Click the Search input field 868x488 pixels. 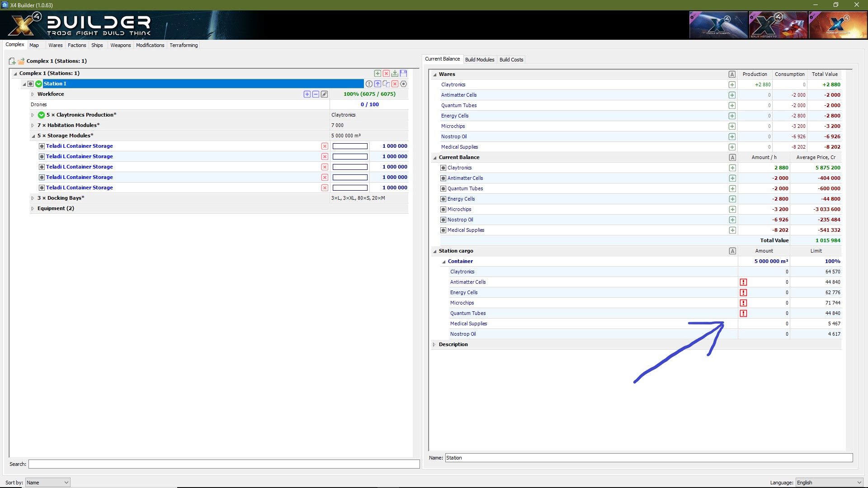coord(224,464)
